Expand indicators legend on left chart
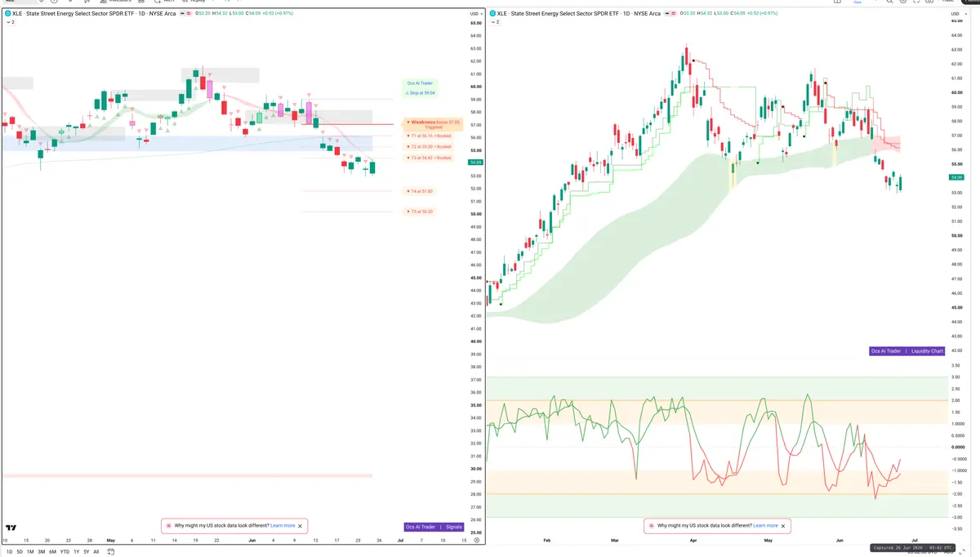This screenshot has width=980, height=557. click(11, 22)
